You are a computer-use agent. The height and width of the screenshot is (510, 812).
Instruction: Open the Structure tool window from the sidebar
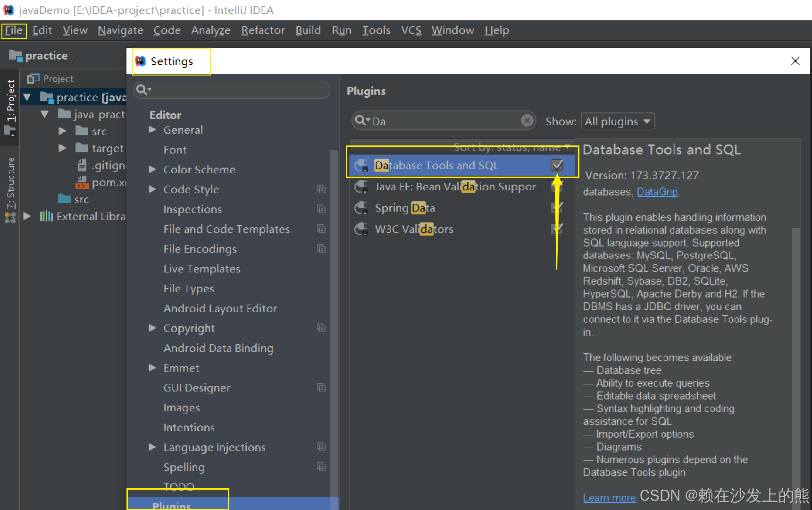click(10, 189)
